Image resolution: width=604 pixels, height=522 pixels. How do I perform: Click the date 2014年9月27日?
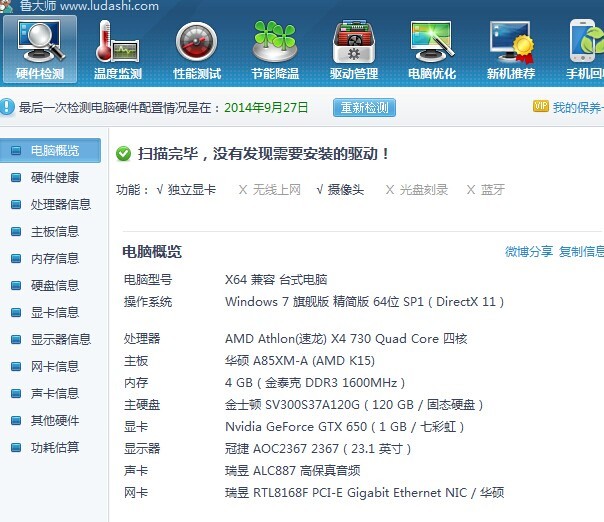coord(266,107)
